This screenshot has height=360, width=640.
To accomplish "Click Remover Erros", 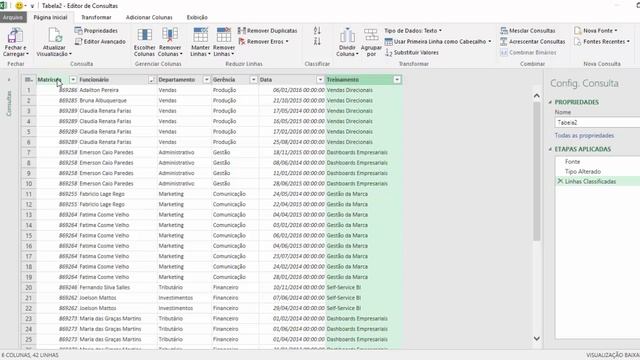I will [x=263, y=42].
